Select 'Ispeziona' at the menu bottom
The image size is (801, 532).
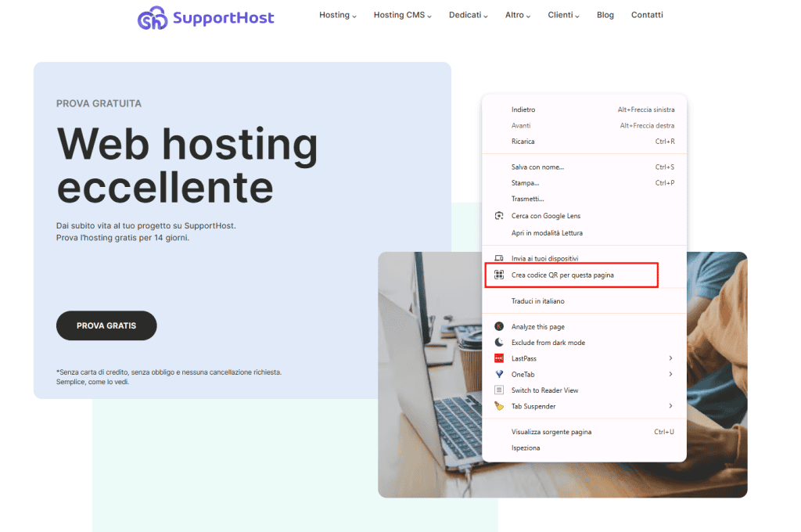tap(525, 448)
